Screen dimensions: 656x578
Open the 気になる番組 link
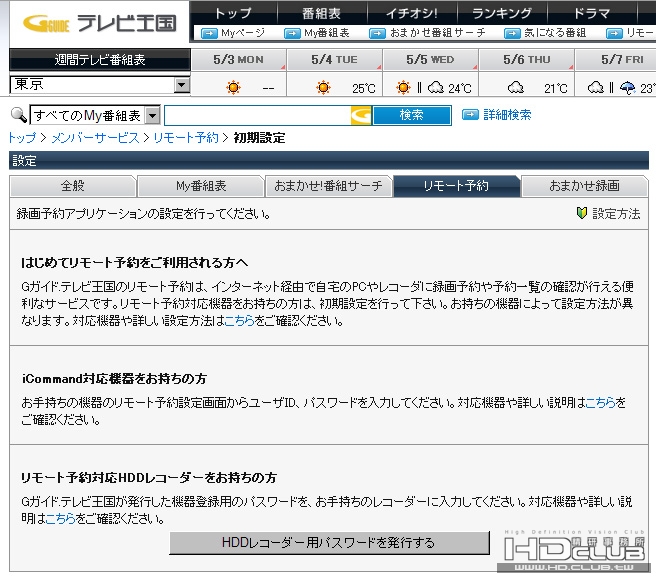(x=555, y=33)
